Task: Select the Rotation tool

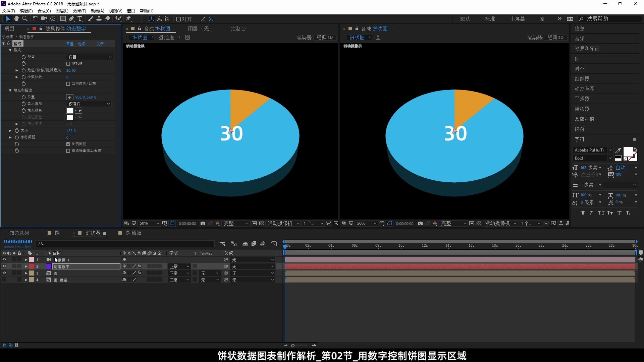Action: (35, 19)
